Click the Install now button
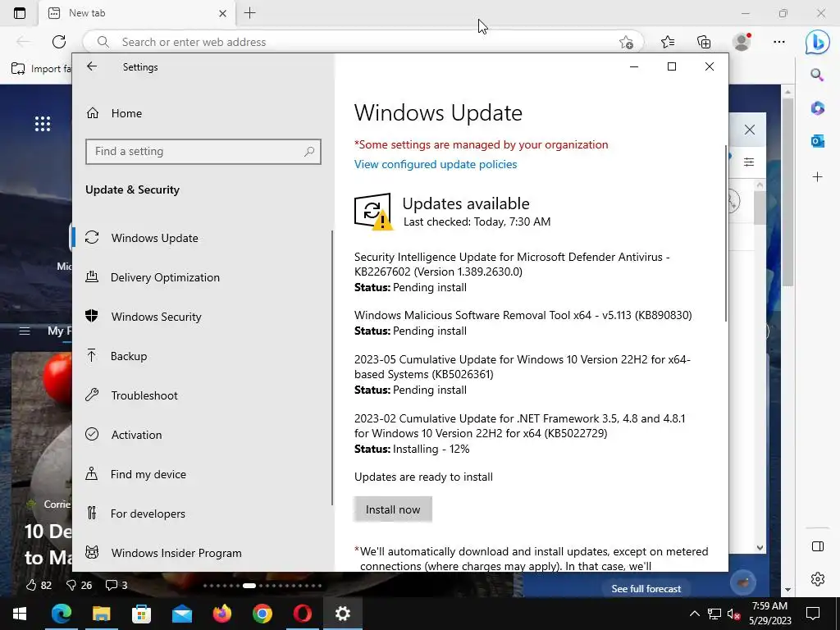The width and height of the screenshot is (840, 630). 393,509
